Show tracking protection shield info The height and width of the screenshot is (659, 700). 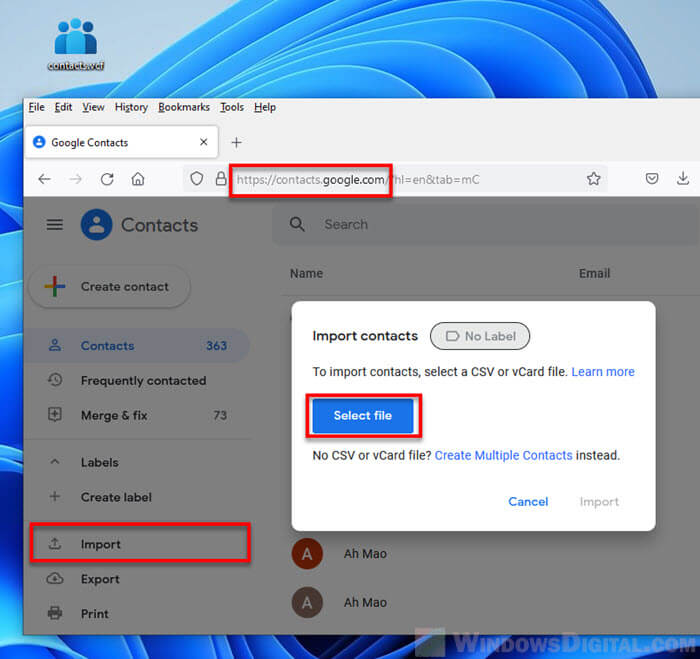tap(196, 179)
